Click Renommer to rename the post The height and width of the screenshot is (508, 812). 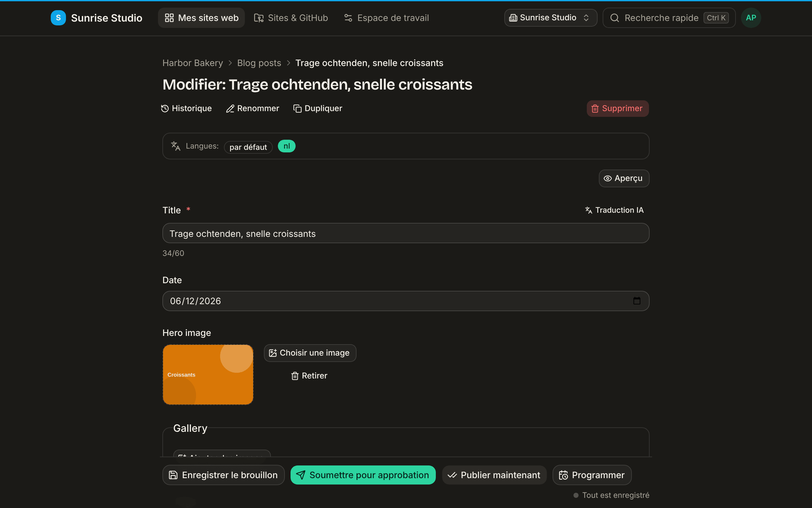[x=252, y=109]
